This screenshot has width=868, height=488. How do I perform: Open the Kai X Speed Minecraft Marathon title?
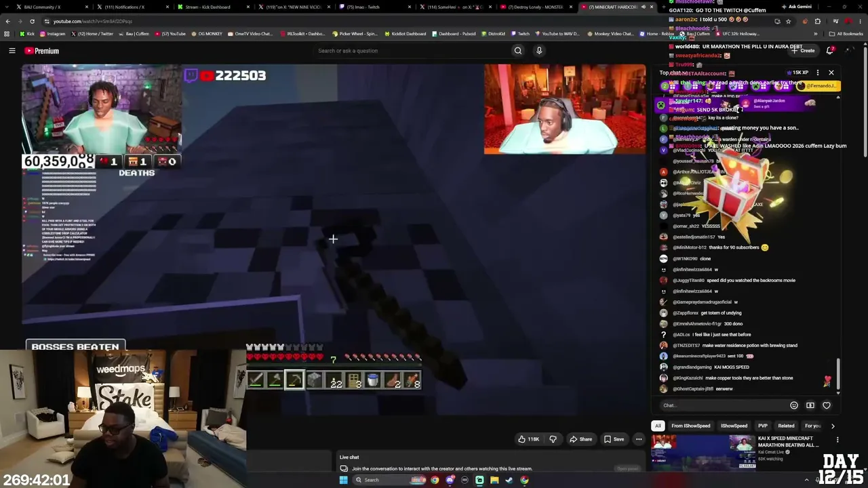[x=789, y=441]
